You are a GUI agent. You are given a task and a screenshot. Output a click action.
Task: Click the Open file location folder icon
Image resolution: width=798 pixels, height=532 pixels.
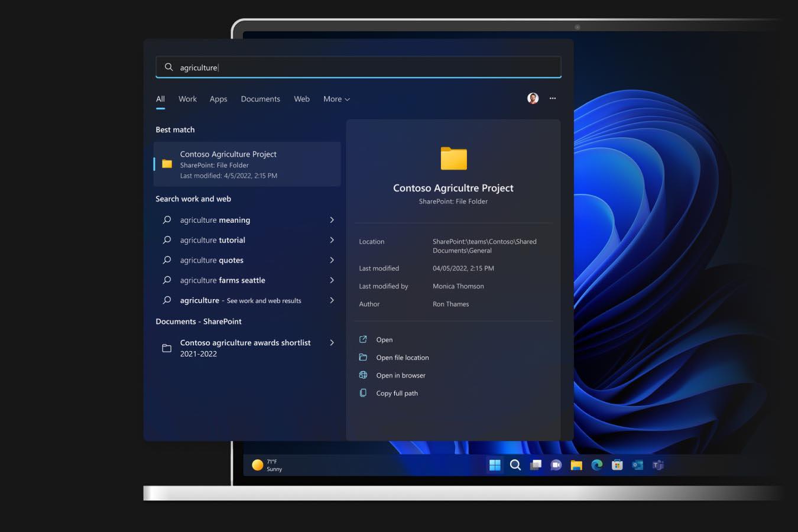coord(363,357)
